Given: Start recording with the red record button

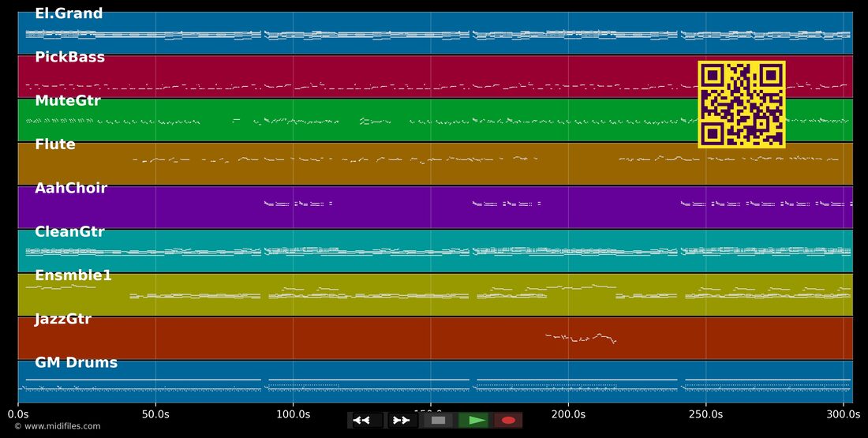Looking at the screenshot, I should 508,421.
